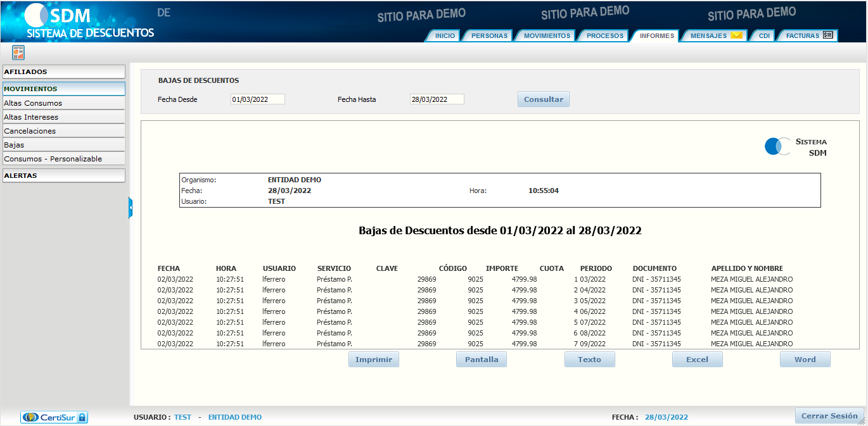This screenshot has width=868, height=426.
Task: Click the Consultar button
Action: [x=544, y=99]
